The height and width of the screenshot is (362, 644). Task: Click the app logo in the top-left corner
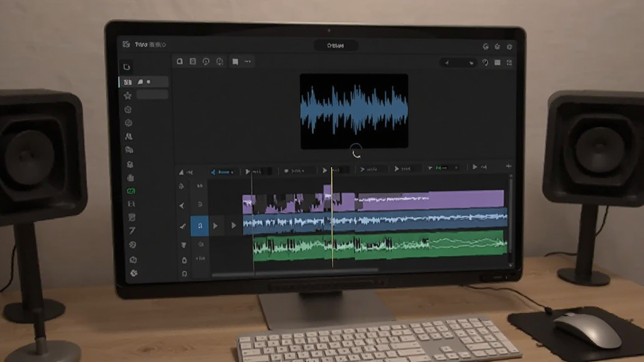126,45
